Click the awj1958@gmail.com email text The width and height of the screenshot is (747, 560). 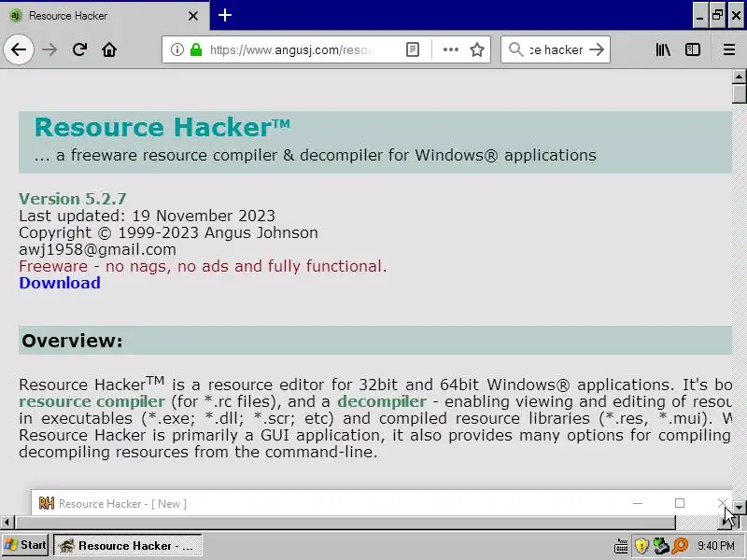tap(97, 249)
